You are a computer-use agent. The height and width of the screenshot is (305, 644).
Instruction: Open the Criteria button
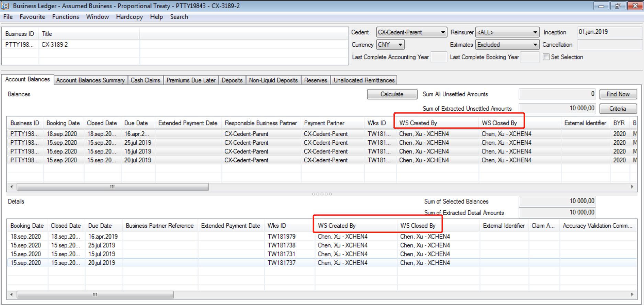click(618, 109)
